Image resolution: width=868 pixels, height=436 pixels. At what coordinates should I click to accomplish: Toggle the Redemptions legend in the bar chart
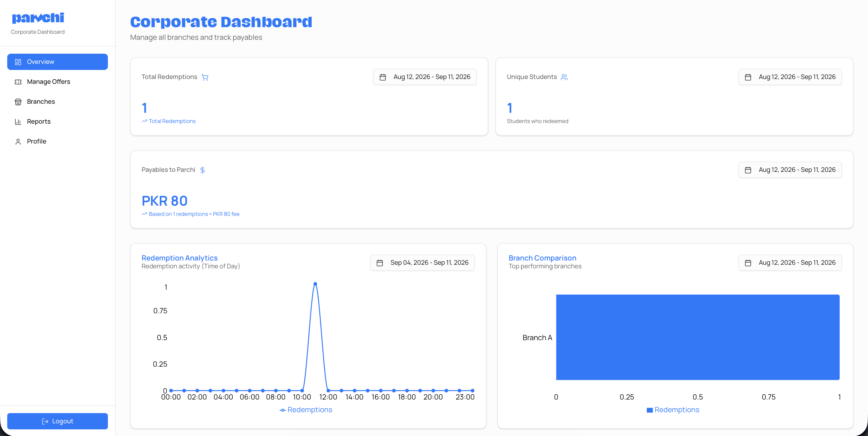673,410
